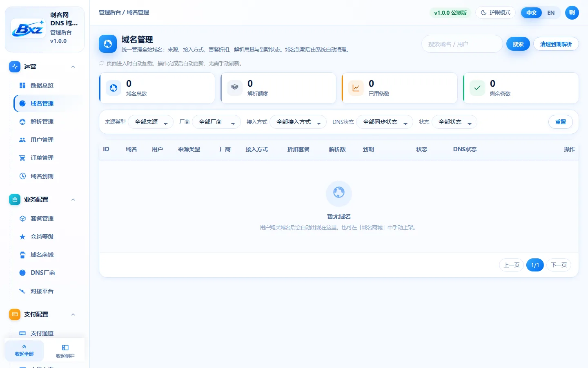The image size is (588, 368).
Task: Toggle 护眼模式 eye-care mode
Action: [495, 13]
